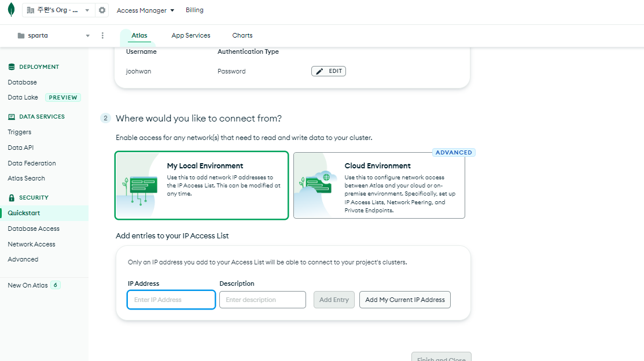Screen dimensions: 644x361
Task: Open Data Lake in the sidebar
Action: tap(23, 97)
